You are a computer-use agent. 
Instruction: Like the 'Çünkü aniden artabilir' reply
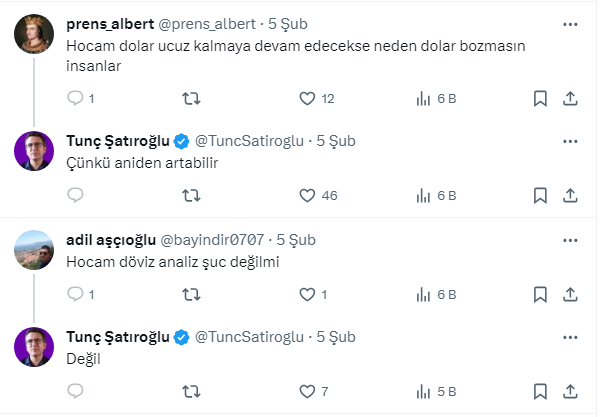(308, 195)
